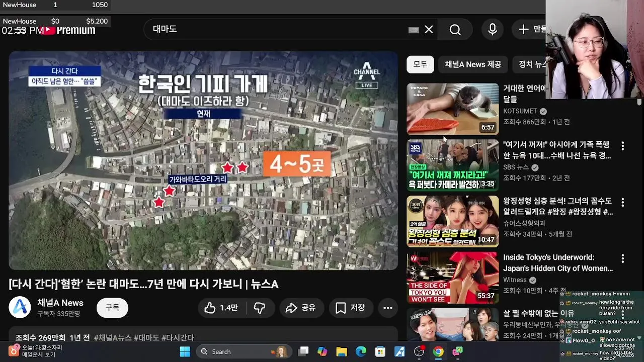The image size is (644, 362).
Task: Like the video (1.4만 thumbs up)
Action: 221,308
